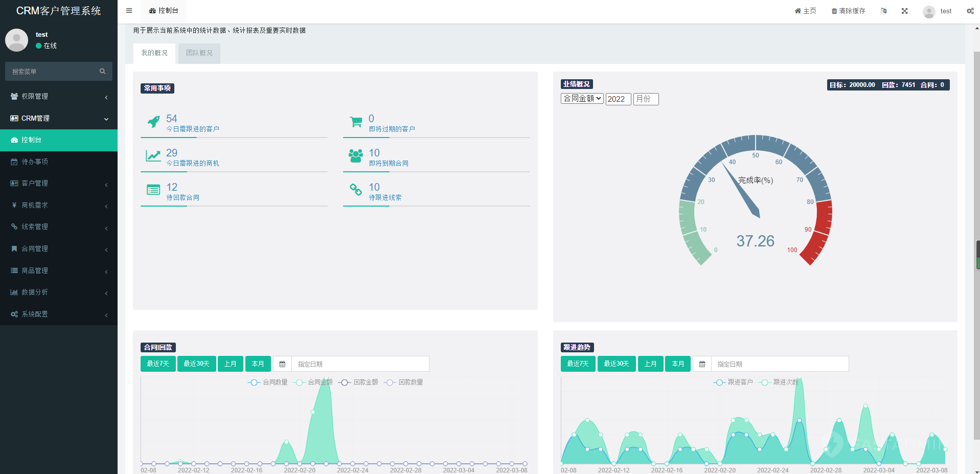Toggle the sidebar with the hamburger icon

[x=129, y=11]
